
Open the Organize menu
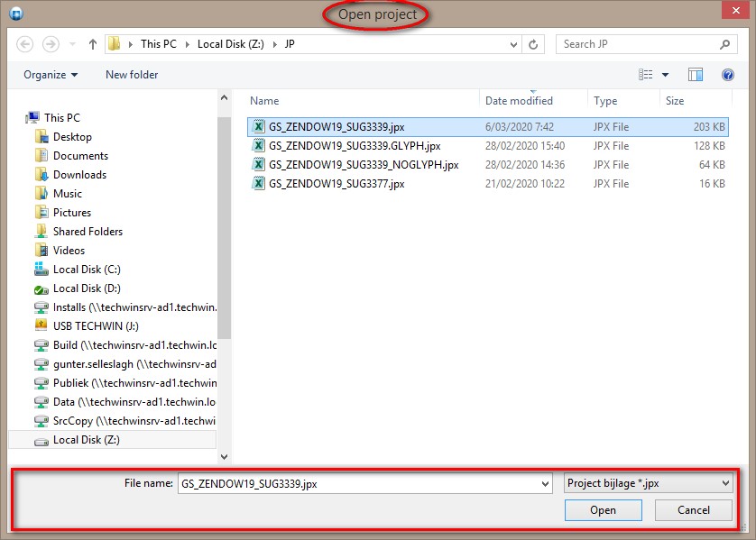(51, 75)
